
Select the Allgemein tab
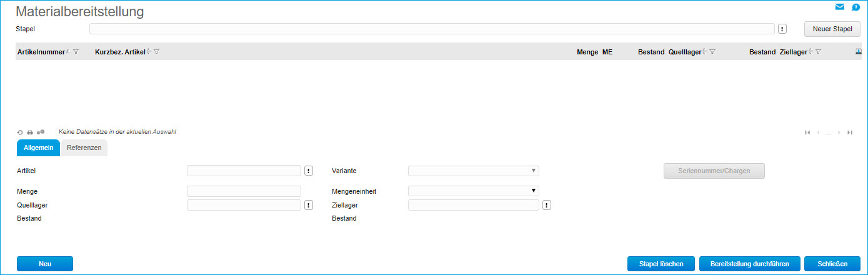click(x=38, y=147)
